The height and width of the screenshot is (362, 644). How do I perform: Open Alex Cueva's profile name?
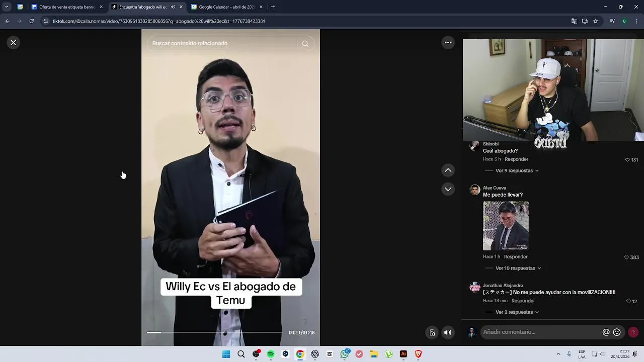tap(494, 188)
